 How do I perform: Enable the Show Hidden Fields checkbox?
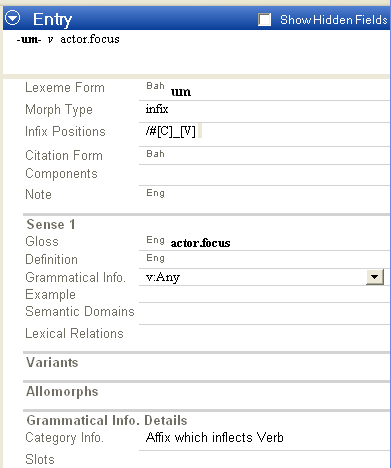point(265,20)
